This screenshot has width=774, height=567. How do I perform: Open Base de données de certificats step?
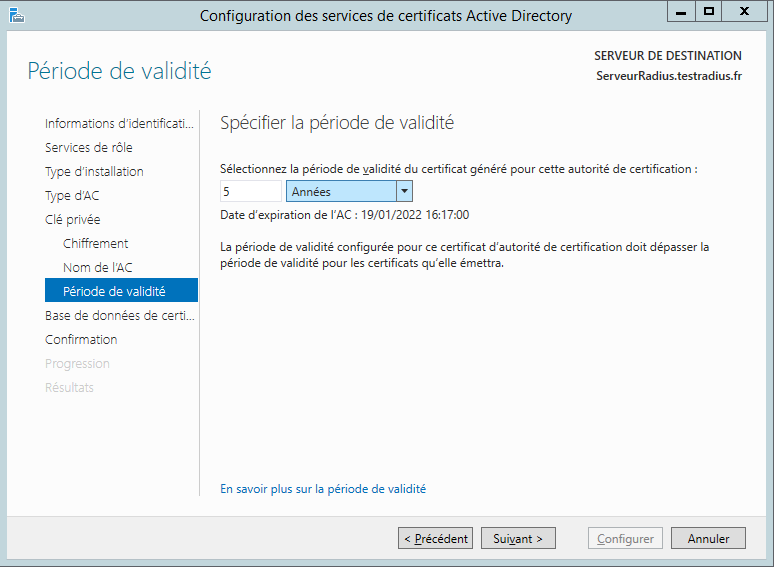(119, 315)
